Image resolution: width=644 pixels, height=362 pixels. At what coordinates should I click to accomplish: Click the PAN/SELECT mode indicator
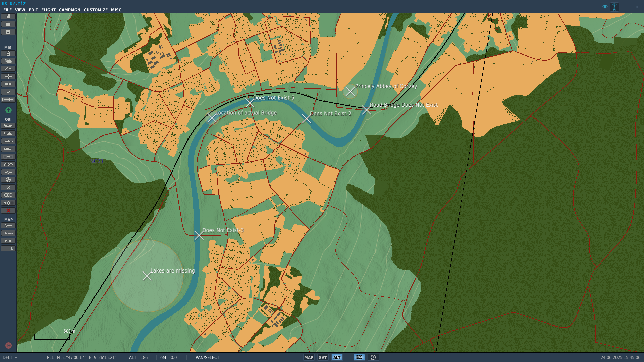[207, 358]
